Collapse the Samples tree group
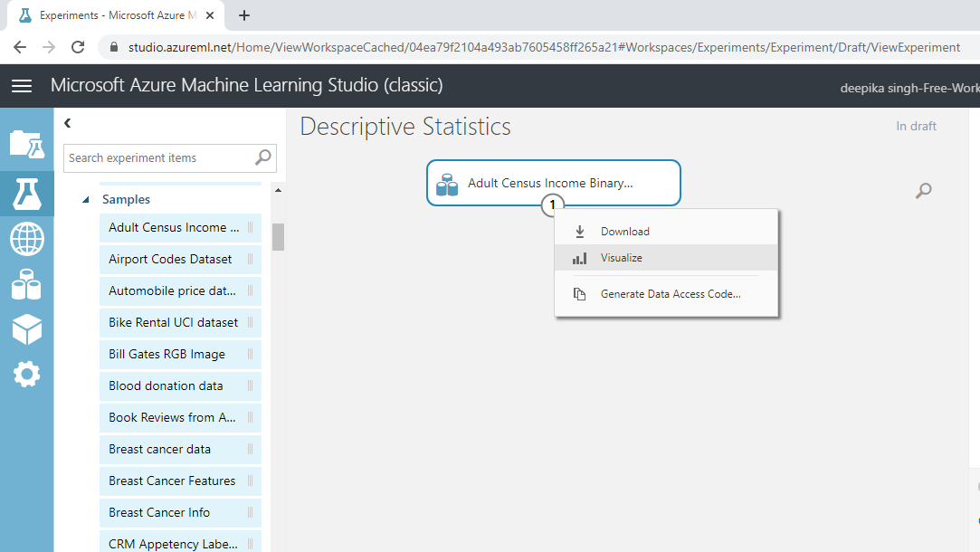 tap(86, 199)
